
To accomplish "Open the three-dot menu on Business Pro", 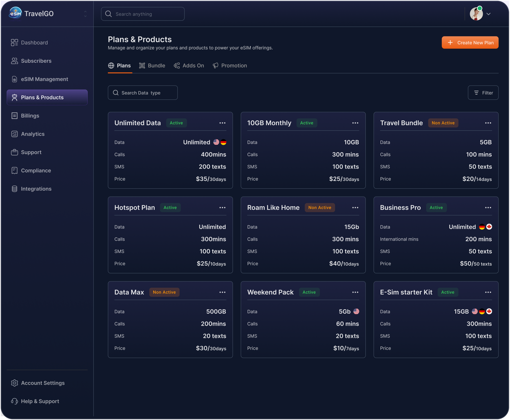I will [488, 208].
